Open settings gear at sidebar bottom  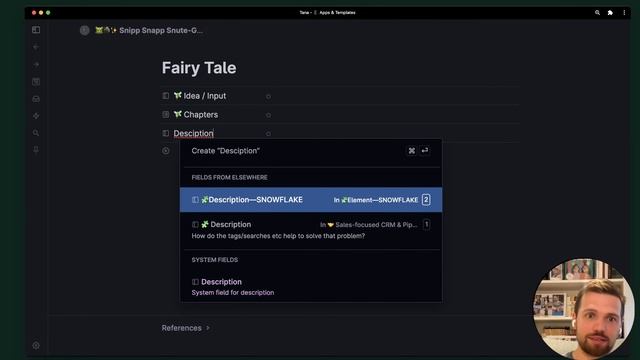pos(36,345)
